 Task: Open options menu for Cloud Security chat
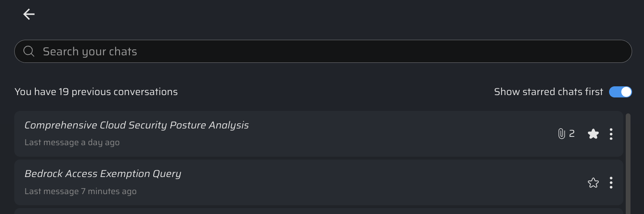point(611,134)
